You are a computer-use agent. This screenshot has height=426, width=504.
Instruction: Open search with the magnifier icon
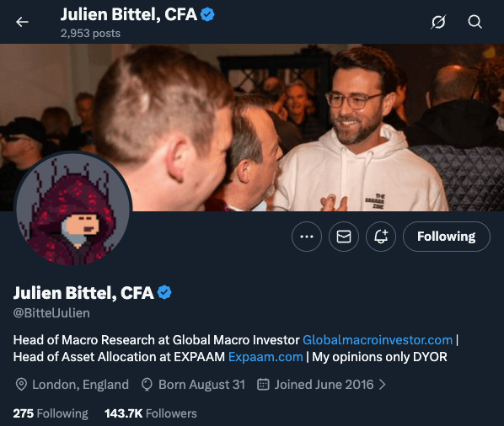pos(475,22)
